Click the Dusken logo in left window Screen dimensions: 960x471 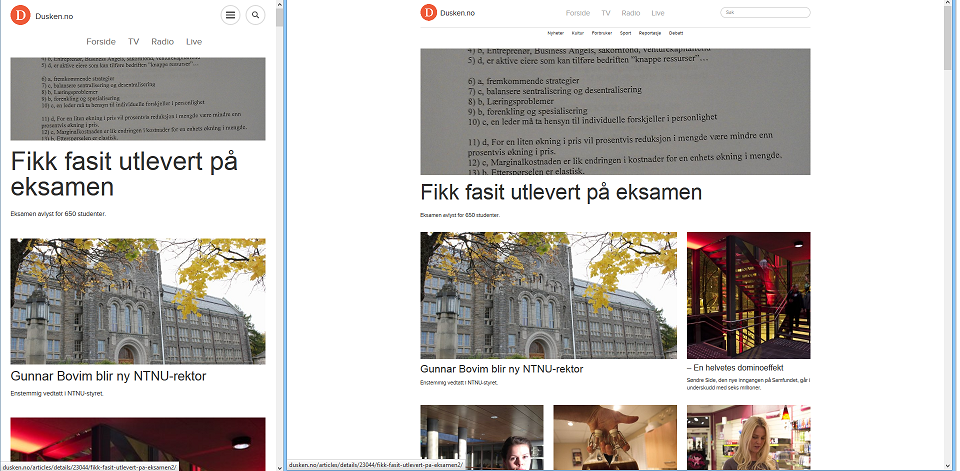pyautogui.click(x=21, y=15)
